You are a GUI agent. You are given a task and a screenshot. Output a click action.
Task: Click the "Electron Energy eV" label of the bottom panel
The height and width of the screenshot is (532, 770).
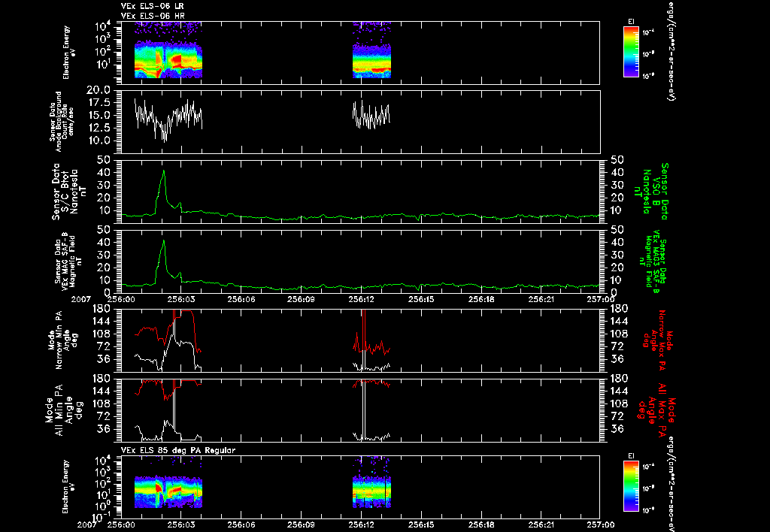(68, 487)
